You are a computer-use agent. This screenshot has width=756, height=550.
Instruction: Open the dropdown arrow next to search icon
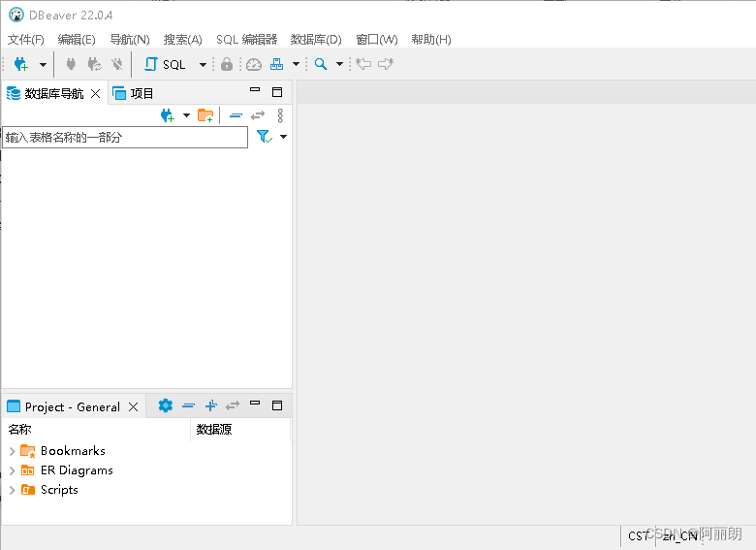click(339, 64)
